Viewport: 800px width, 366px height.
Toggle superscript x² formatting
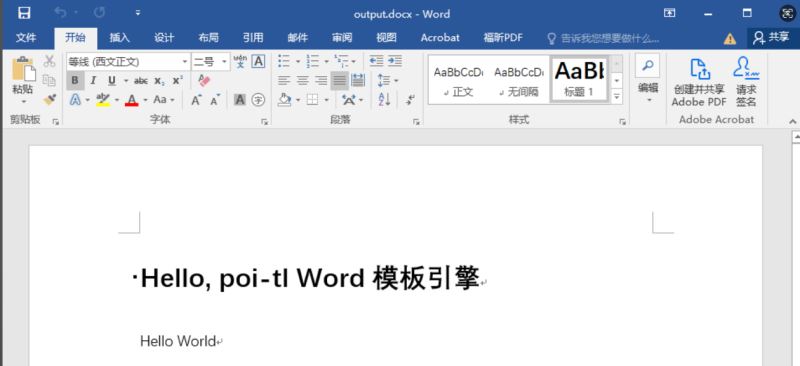(177, 81)
